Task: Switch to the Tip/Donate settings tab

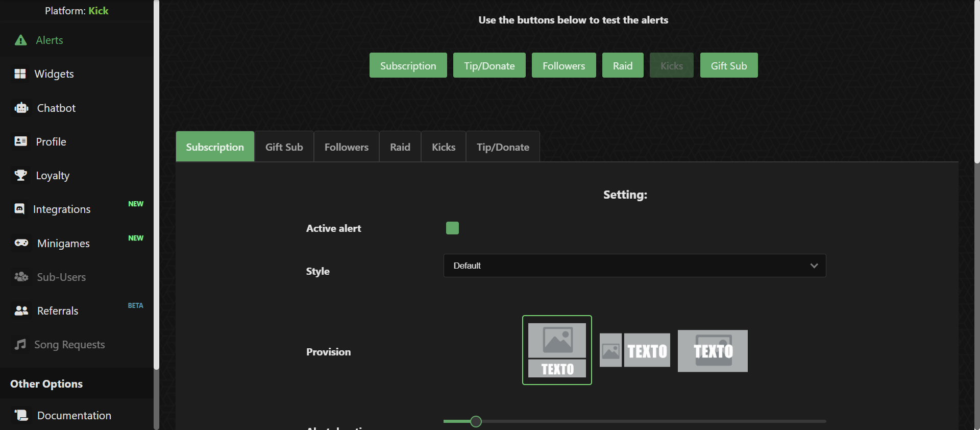Action: click(502, 147)
